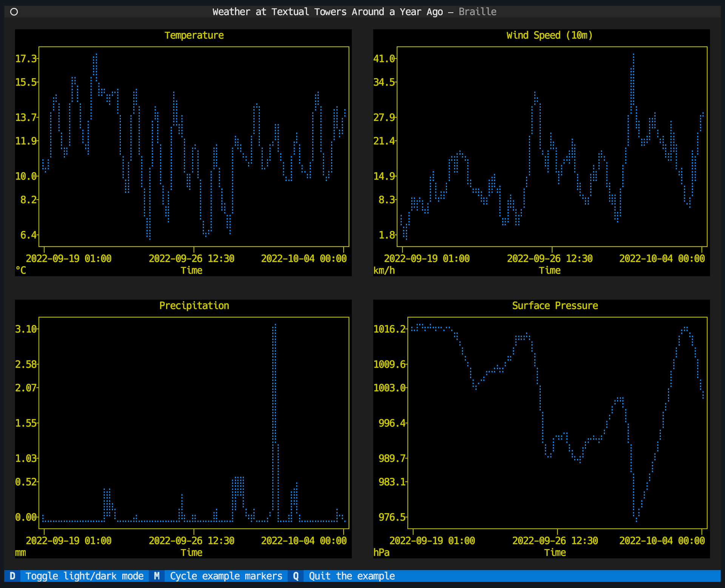725x588 pixels.
Task: Click the 13.7 temperature axis label
Action: (x=26, y=118)
